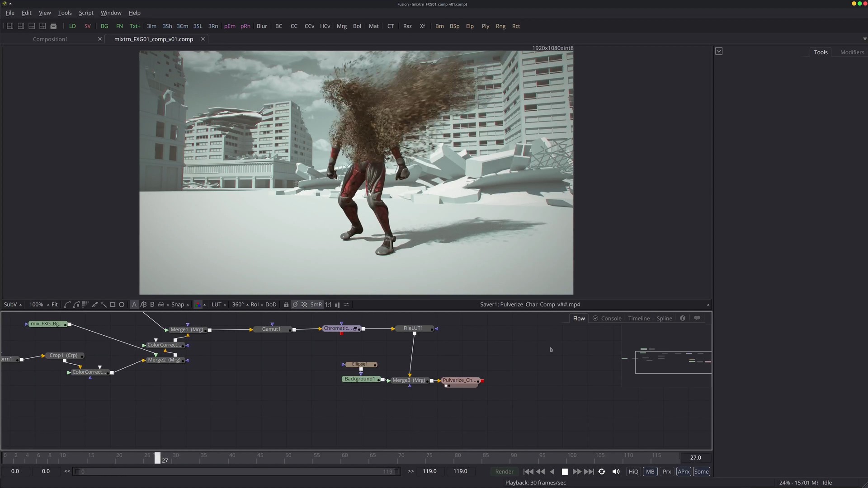Toggle the region-of-interest lock in the viewer toolbar

tap(286, 304)
